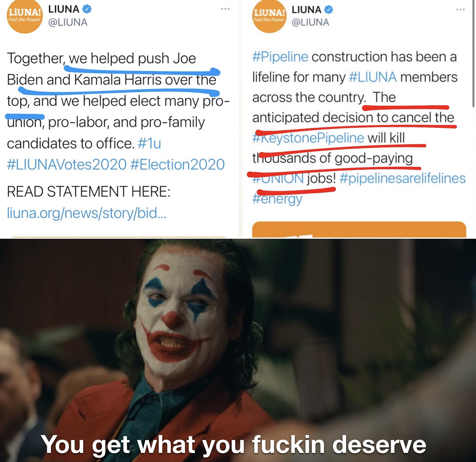Open the #LIUNA hashtag in the right tweet
Screen dimensions: 476x462
[x=373, y=77]
